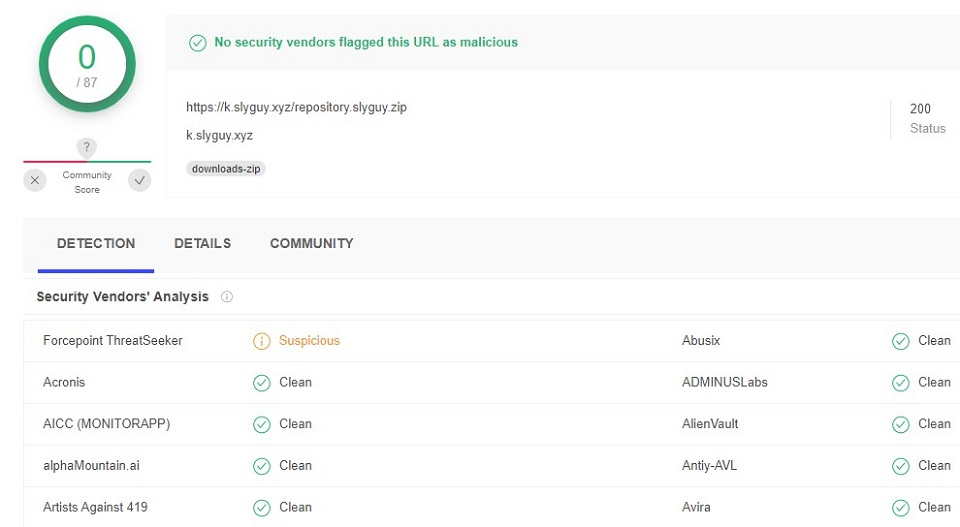The width and height of the screenshot is (960, 527).
Task: Click the downloads-zip tag
Action: point(225,169)
